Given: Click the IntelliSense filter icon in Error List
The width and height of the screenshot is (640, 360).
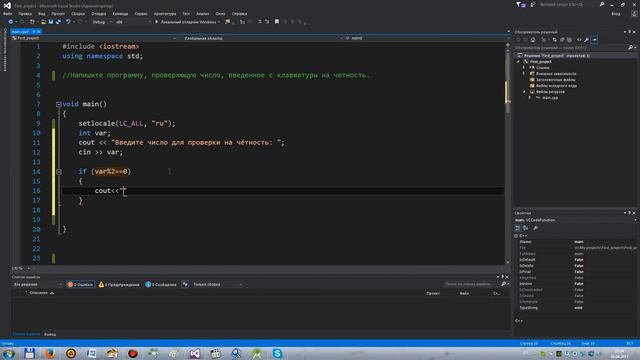Looking at the screenshot, I should pyautogui.click(x=185, y=284).
